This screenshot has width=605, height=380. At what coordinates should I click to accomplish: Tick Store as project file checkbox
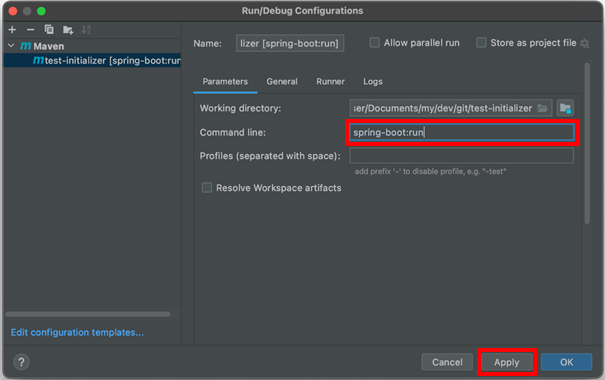(481, 42)
